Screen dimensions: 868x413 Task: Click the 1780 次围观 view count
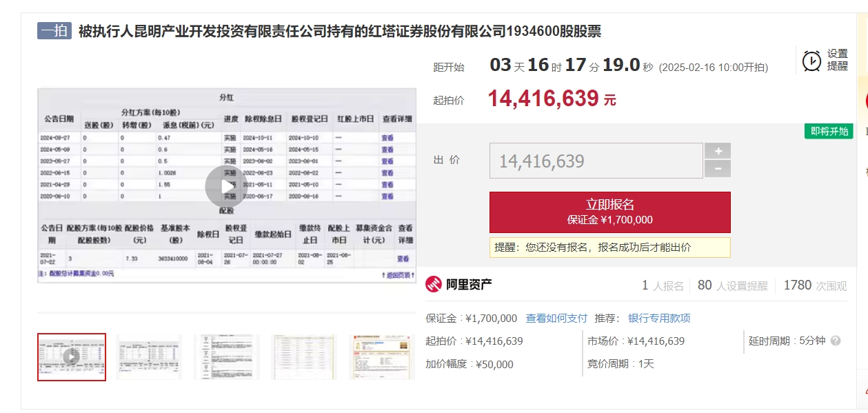tap(816, 285)
